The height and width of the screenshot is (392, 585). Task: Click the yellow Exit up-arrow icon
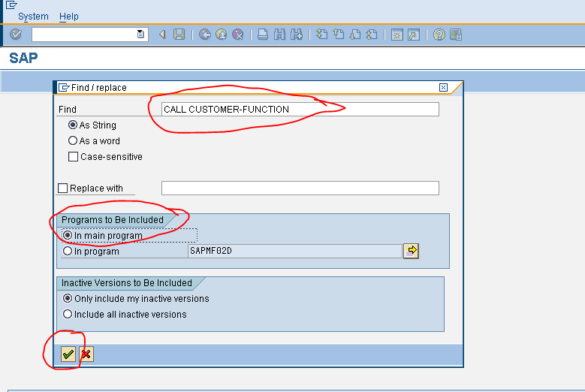(x=222, y=35)
